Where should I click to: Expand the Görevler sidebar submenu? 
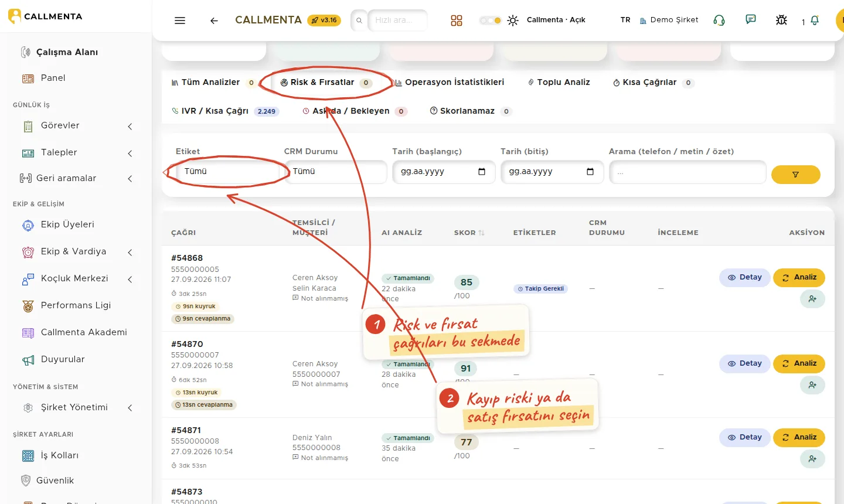click(130, 126)
